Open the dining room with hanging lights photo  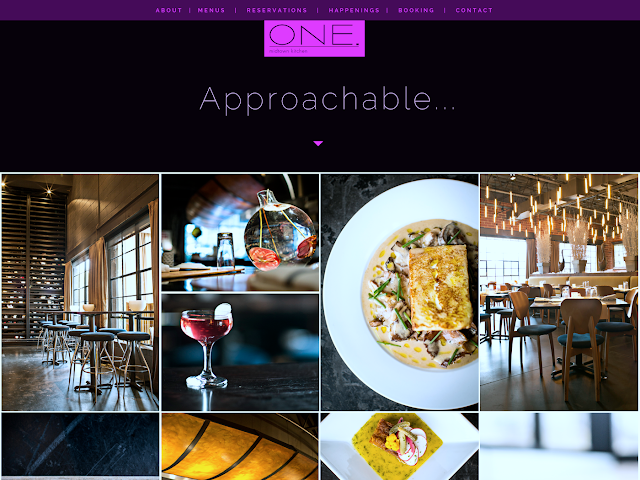coord(559,292)
